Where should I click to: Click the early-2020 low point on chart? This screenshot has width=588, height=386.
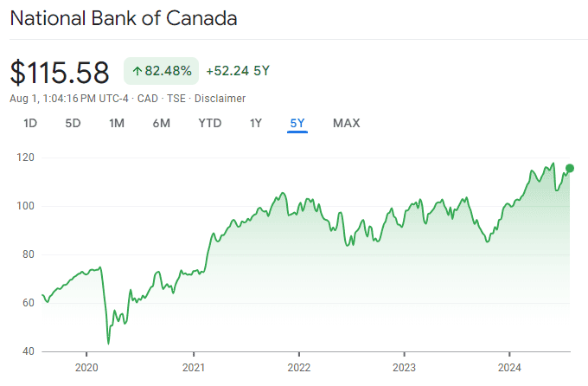coord(108,344)
